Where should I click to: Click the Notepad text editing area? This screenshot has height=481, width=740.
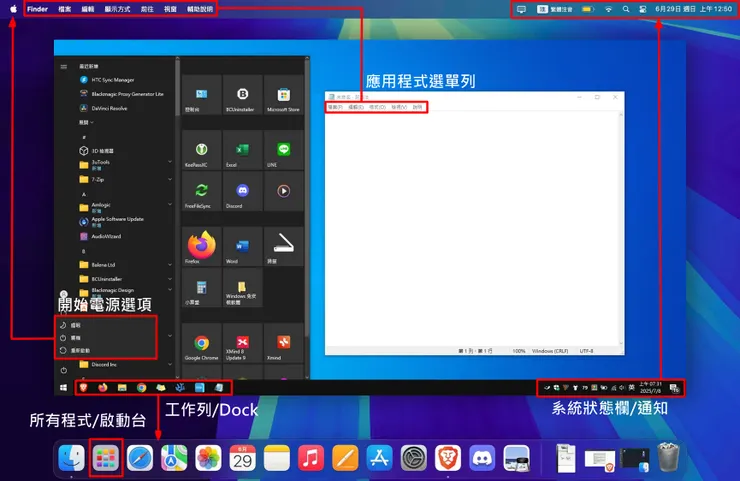(472, 229)
